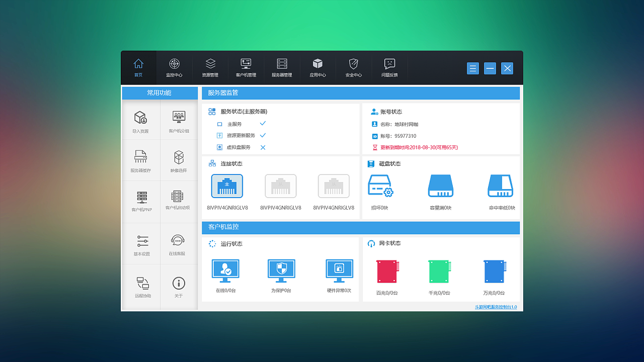
Task: Switch to the 监控中心 tab
Action: [174, 67]
